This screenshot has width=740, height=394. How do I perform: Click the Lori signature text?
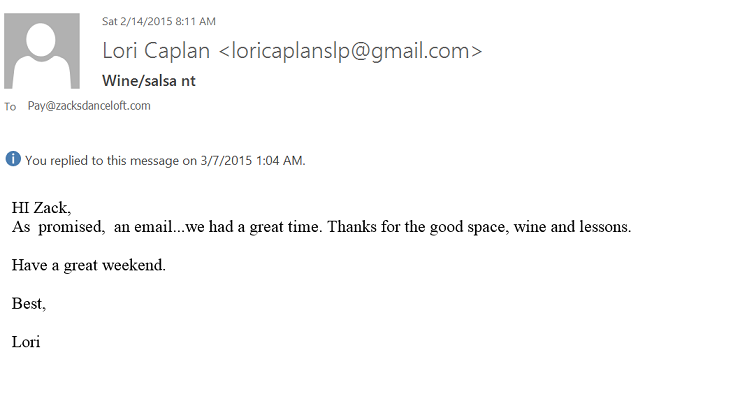pos(26,342)
